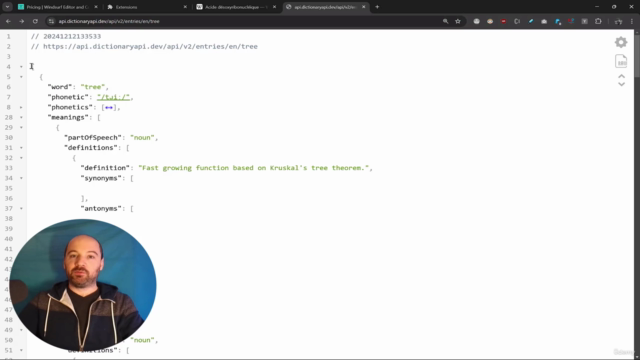The image size is (640, 360).
Task: Open a new browser tab
Action: (x=377, y=7)
